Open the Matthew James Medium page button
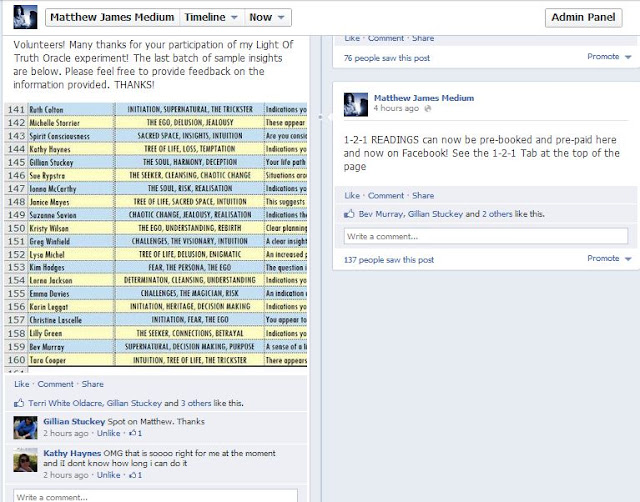 tap(112, 18)
